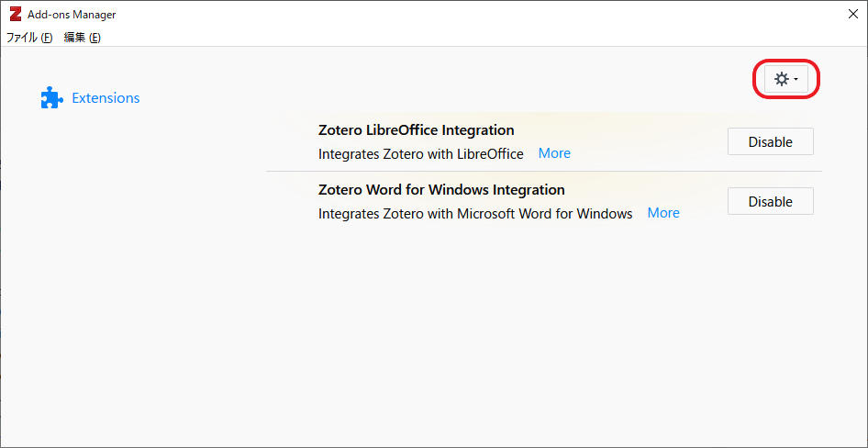This screenshot has height=448, width=868.
Task: Disable Zotero LibreOffice Integration
Action: click(770, 141)
